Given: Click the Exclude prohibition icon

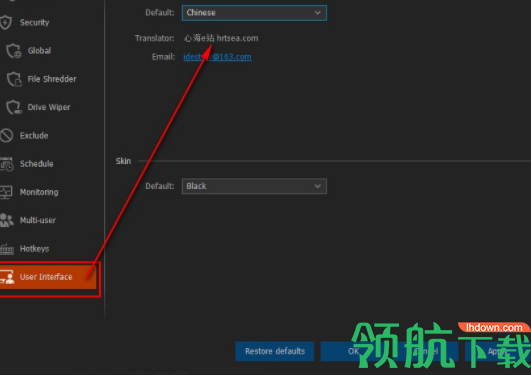Looking at the screenshot, I should 6,136.
